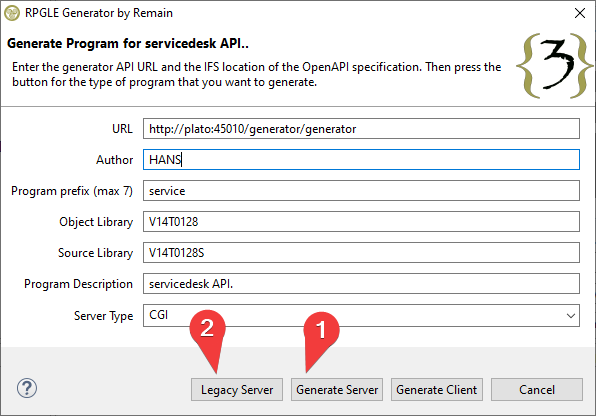Focus the URL input field
This screenshot has width=596, height=416.
pos(361,129)
